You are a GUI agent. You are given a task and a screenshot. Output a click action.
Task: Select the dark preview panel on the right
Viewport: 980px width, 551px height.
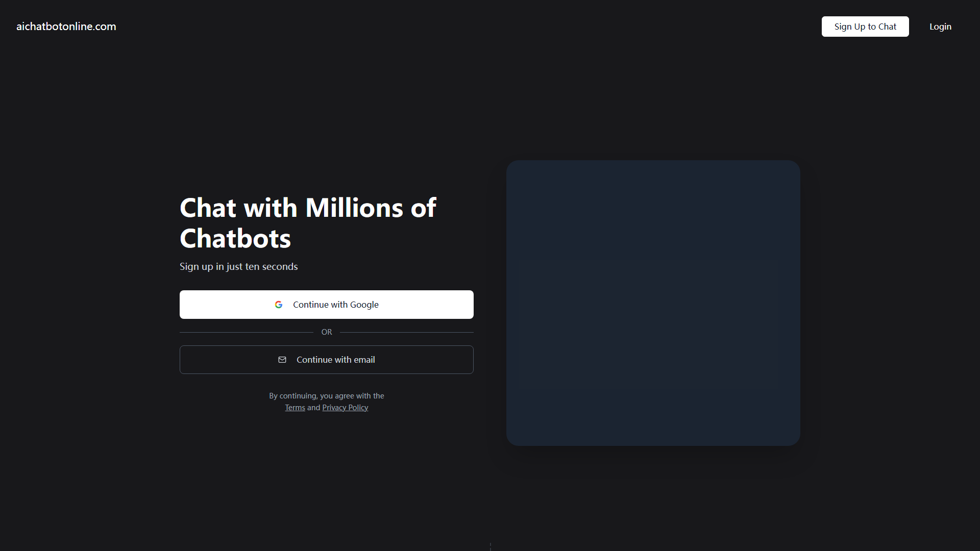[653, 303]
